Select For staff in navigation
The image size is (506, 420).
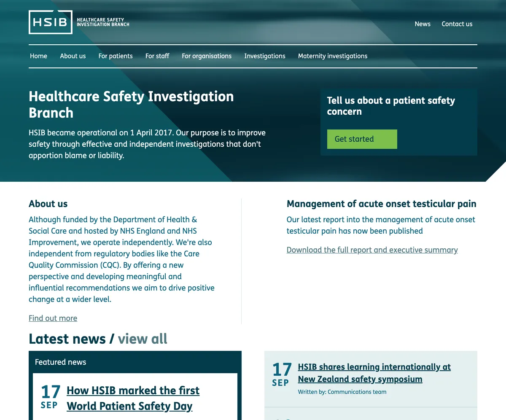click(157, 56)
